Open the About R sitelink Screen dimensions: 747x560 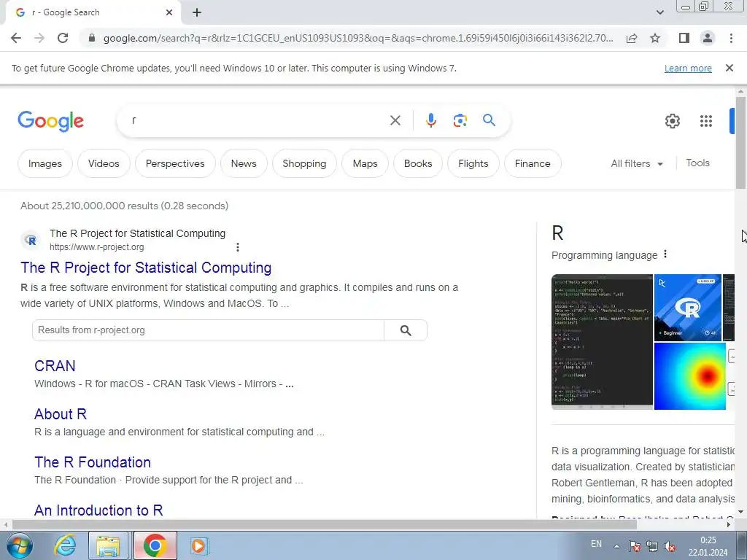click(x=61, y=414)
